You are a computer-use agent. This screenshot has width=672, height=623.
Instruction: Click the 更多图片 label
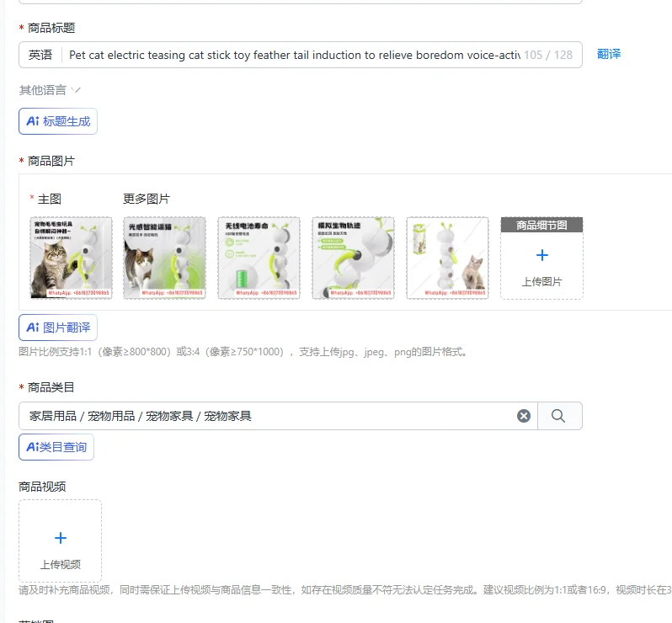point(147,199)
